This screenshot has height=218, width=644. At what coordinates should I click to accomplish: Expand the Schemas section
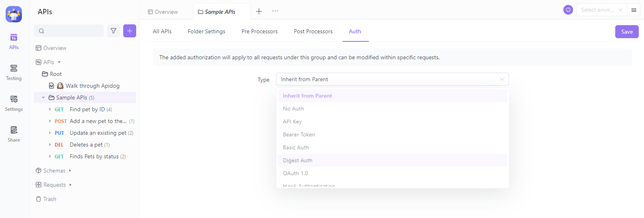point(70,171)
